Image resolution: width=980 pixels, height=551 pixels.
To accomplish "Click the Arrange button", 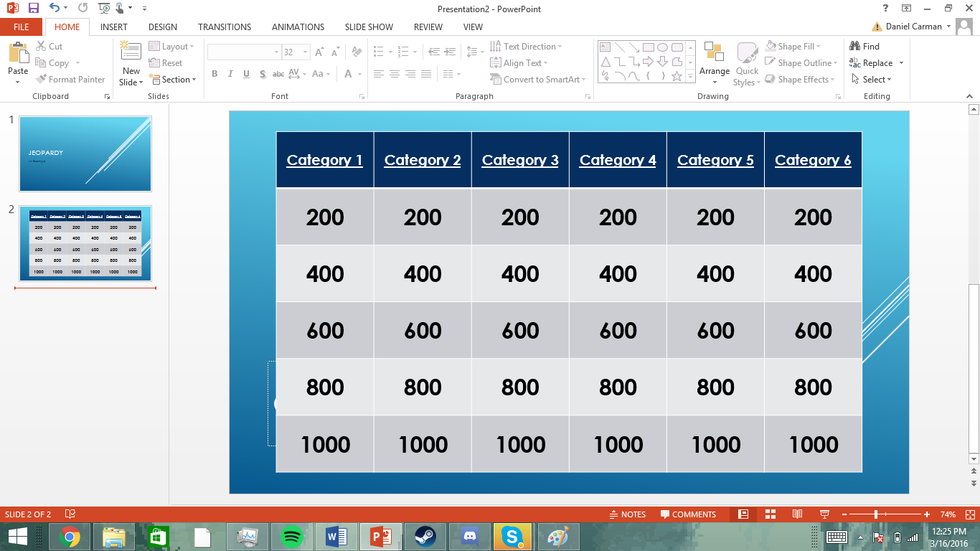I will (x=715, y=63).
